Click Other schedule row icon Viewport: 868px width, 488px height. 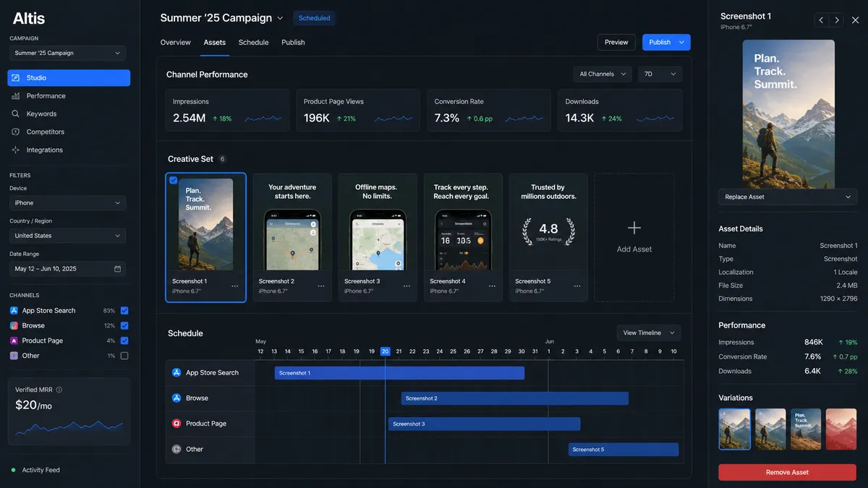(176, 450)
